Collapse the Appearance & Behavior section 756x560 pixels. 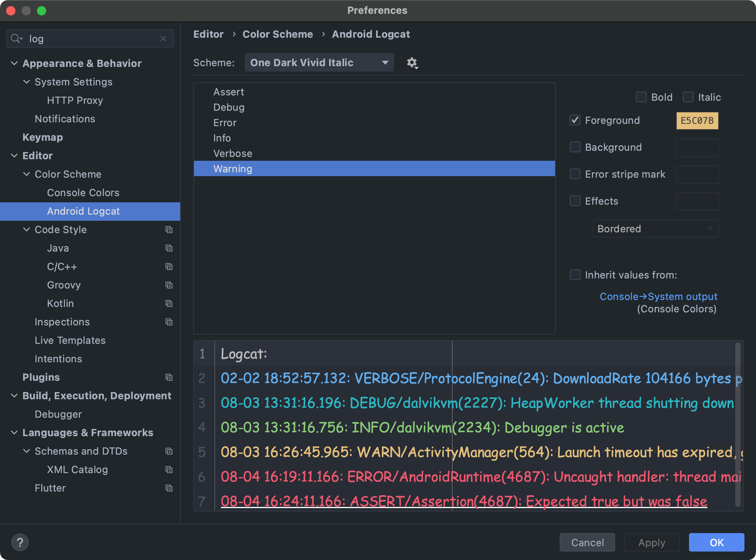(14, 63)
